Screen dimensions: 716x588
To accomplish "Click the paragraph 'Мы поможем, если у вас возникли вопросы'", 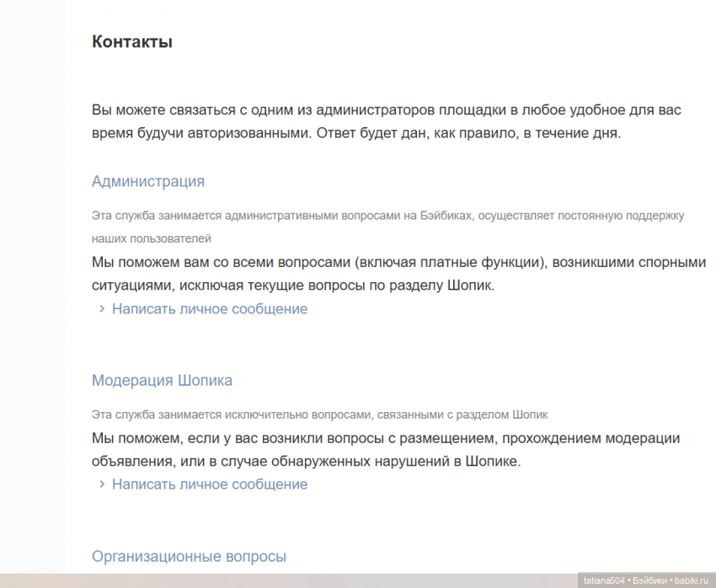I will [385, 438].
